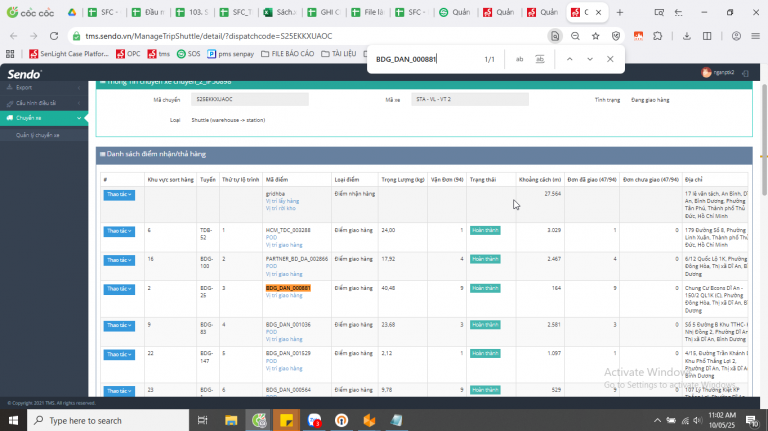Screen dimensions: 768x431
Task: Open the apps grid in bookmarks bar
Action: pyautogui.click(x=10, y=54)
